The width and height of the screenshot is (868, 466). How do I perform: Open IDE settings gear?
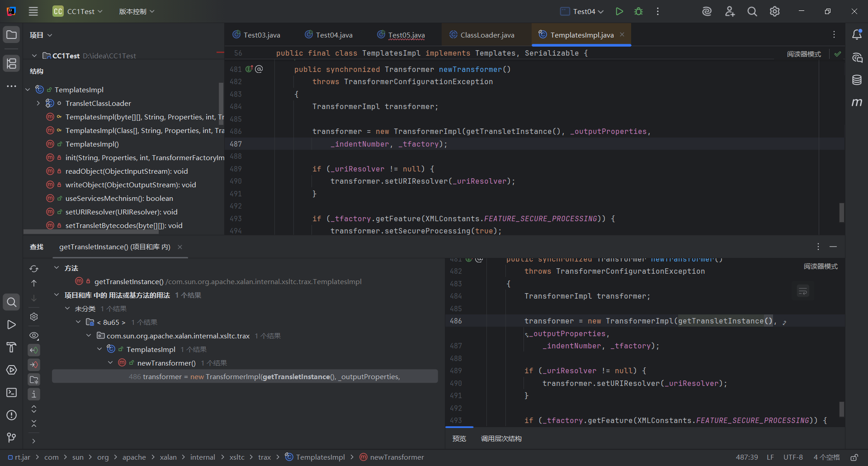pyautogui.click(x=774, y=11)
